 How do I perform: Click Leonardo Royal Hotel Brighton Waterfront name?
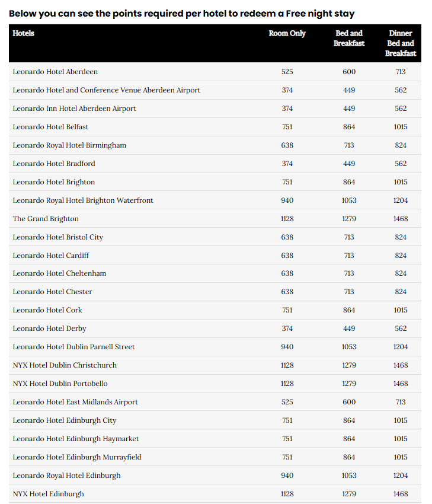point(83,200)
